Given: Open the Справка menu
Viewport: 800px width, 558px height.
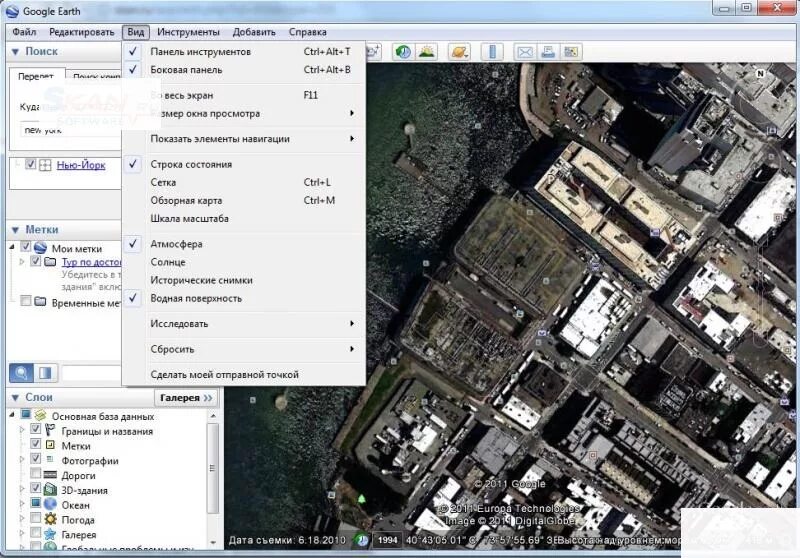Looking at the screenshot, I should 308,32.
